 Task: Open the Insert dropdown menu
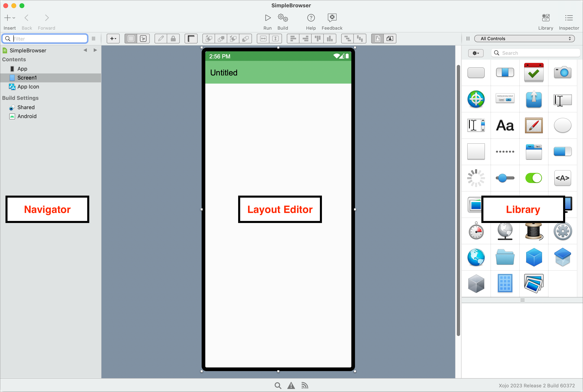pos(10,18)
